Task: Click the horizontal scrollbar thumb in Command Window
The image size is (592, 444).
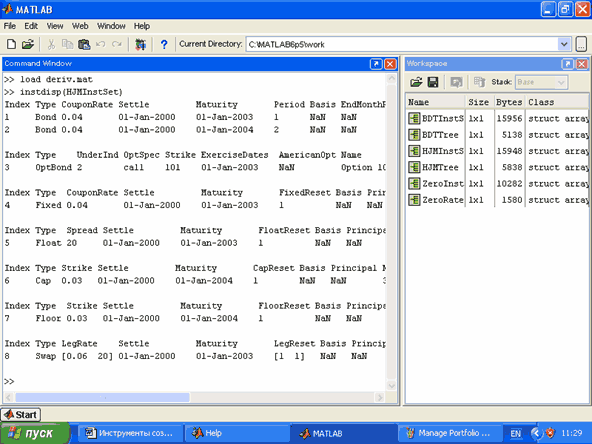Action: (102, 397)
